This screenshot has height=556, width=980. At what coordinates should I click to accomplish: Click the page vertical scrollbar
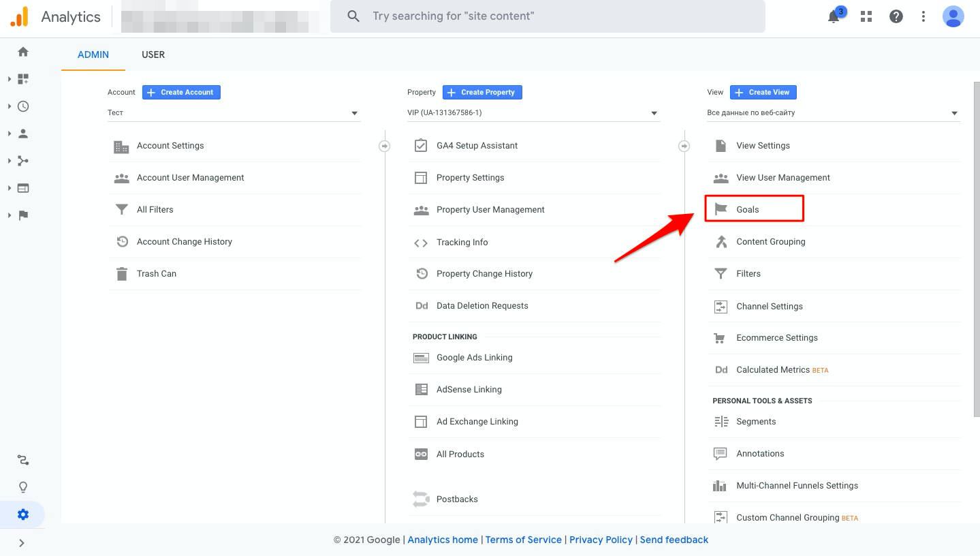tap(976, 249)
